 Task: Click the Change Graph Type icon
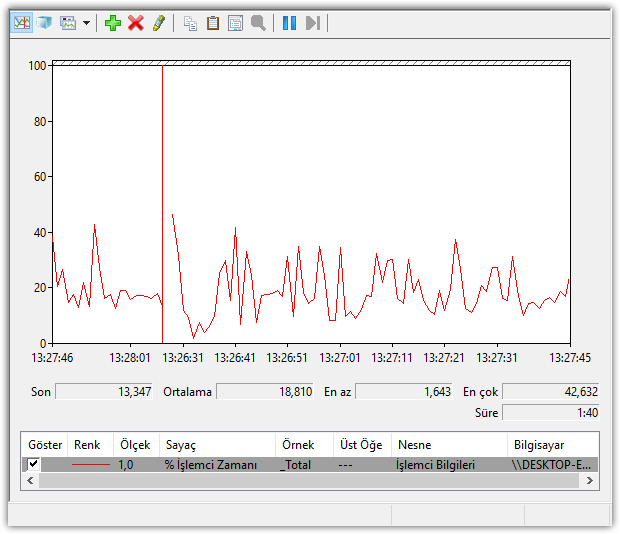click(68, 23)
